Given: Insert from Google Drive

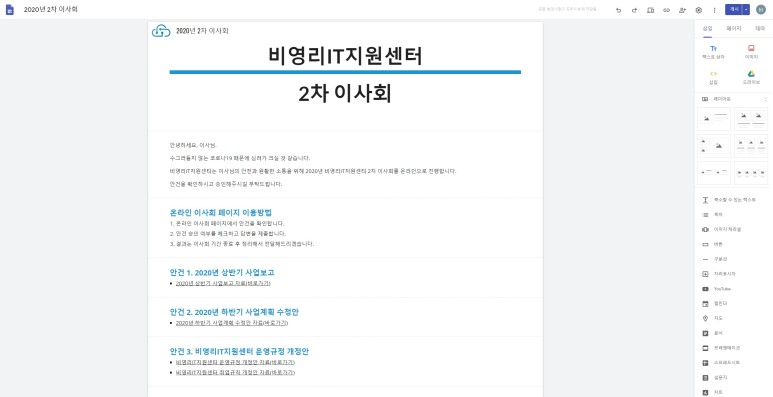Looking at the screenshot, I should tap(751, 77).
